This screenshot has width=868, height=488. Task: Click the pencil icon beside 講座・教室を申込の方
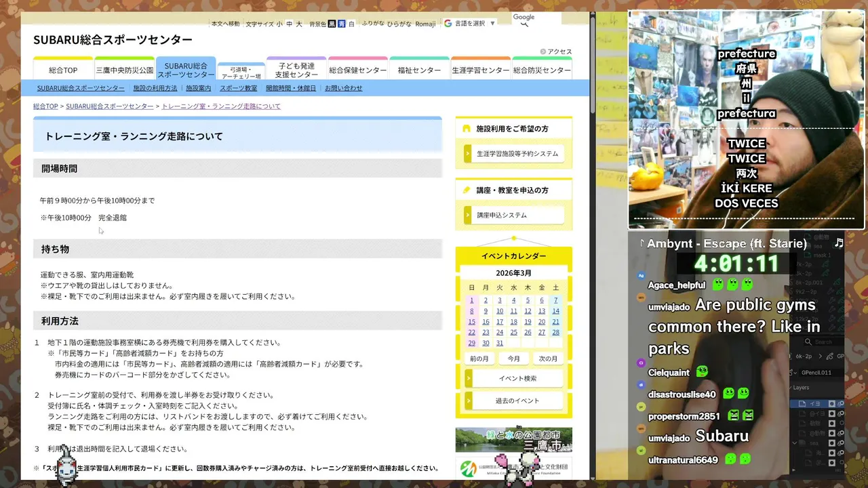pyautogui.click(x=467, y=190)
